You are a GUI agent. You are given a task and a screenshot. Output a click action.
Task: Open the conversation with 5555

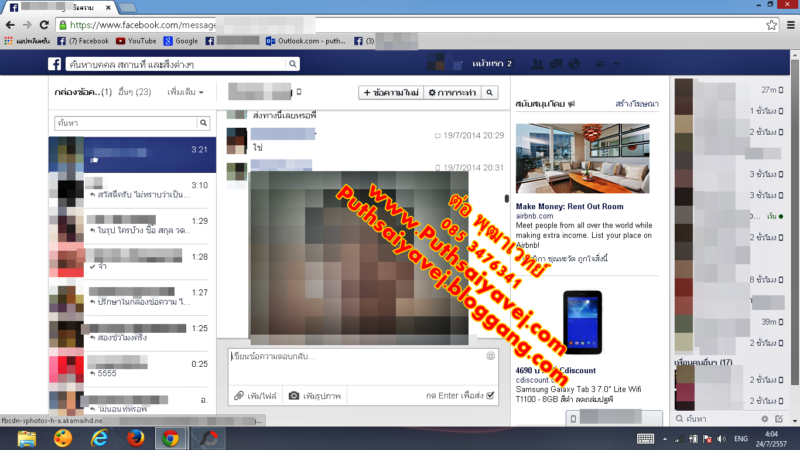pos(132,368)
